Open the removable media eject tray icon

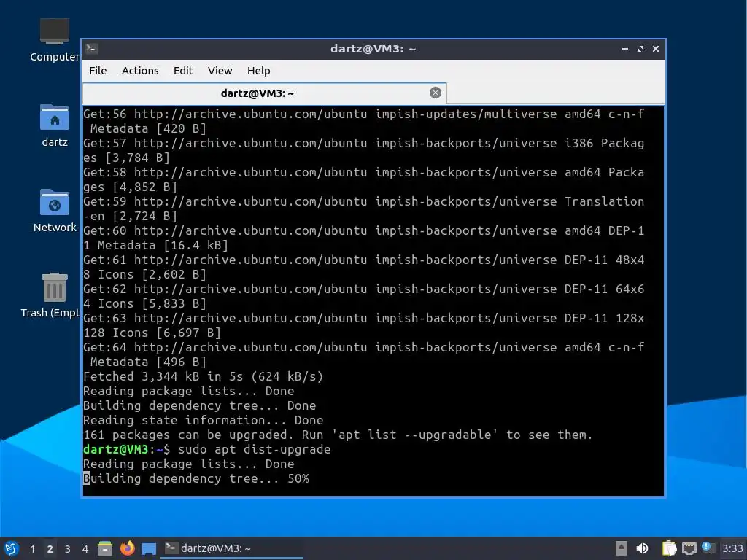coord(621,548)
